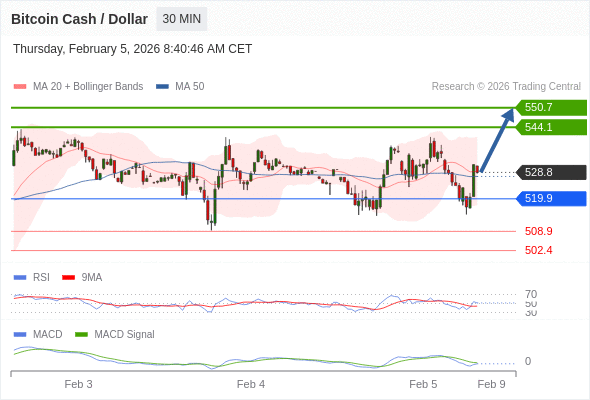The height and width of the screenshot is (400, 590).
Task: Click the Feb 3 date axis label
Action: (x=78, y=384)
